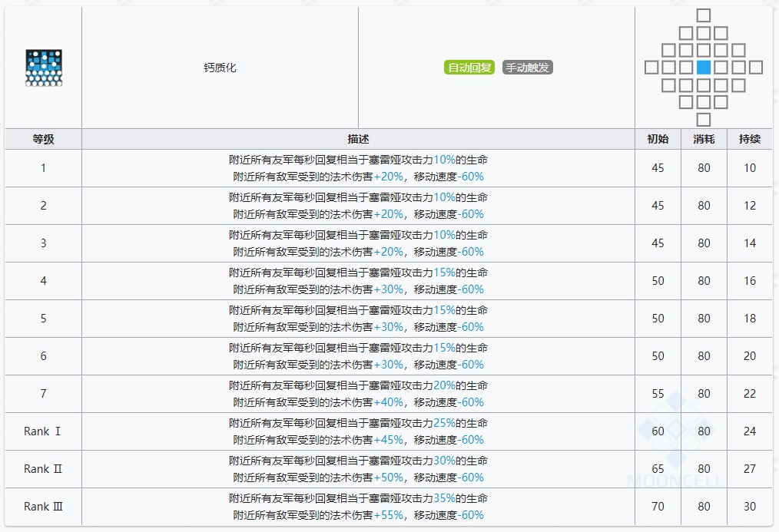Click duration value 30 in Rank Ⅲ row

(750, 507)
